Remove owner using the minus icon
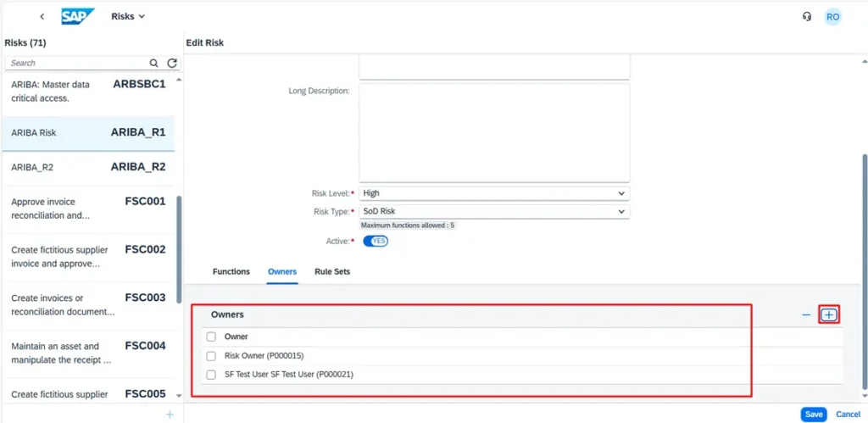Viewport: 868px width, 423px height. pos(806,314)
